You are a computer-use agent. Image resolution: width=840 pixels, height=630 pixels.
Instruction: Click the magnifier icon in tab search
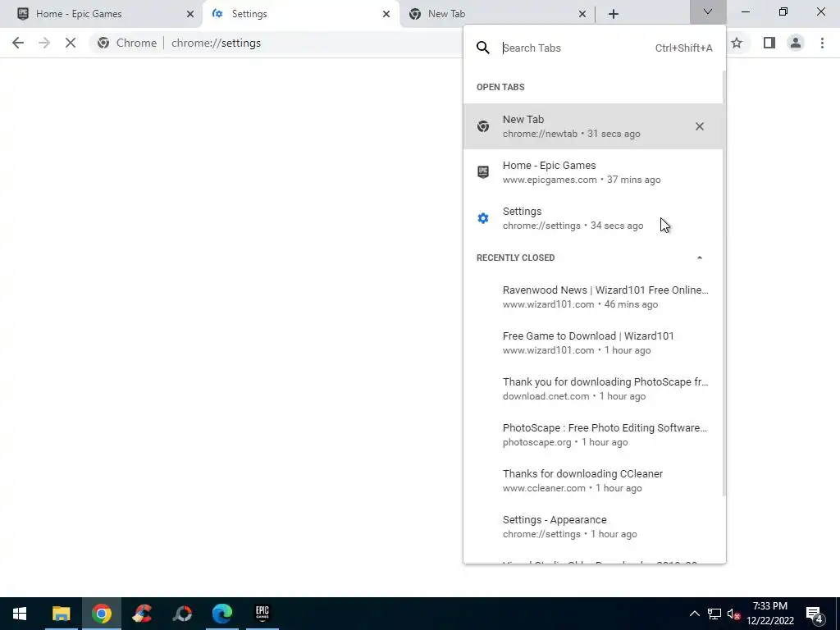482,48
